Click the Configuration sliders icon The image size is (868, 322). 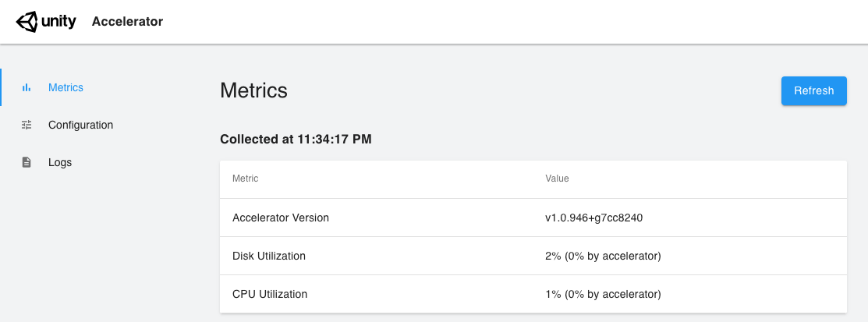(27, 125)
